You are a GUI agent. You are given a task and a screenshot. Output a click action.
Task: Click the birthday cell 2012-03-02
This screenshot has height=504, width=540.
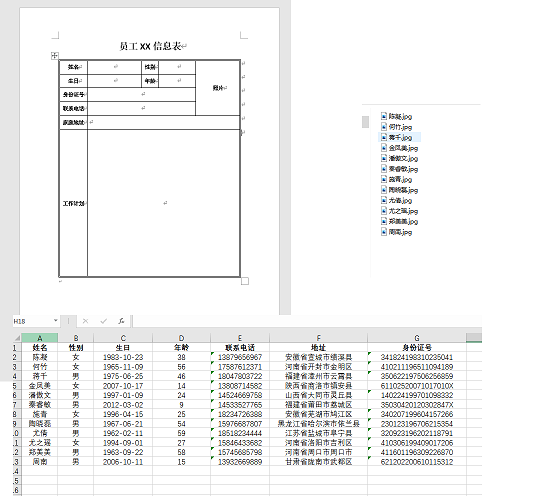(123, 405)
